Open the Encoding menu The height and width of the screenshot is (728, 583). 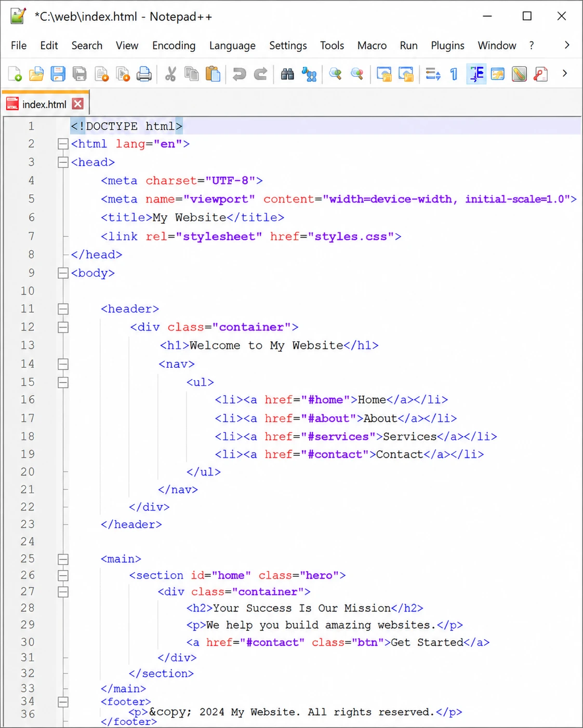pyautogui.click(x=174, y=46)
